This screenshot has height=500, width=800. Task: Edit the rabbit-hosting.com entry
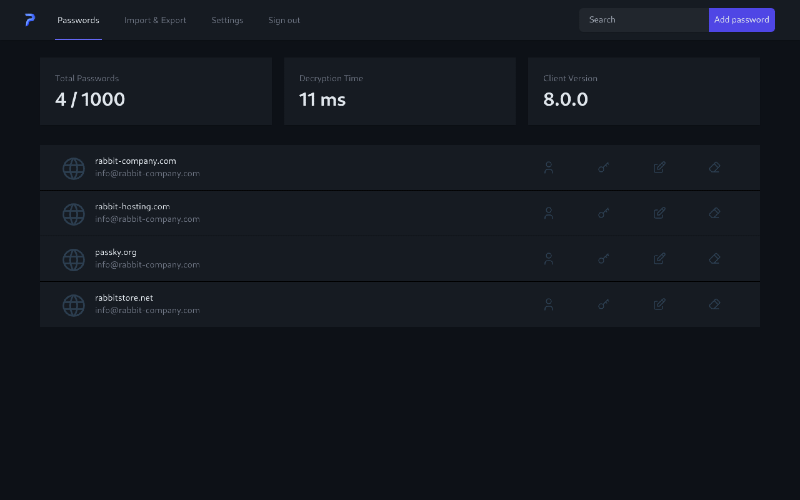pos(660,213)
